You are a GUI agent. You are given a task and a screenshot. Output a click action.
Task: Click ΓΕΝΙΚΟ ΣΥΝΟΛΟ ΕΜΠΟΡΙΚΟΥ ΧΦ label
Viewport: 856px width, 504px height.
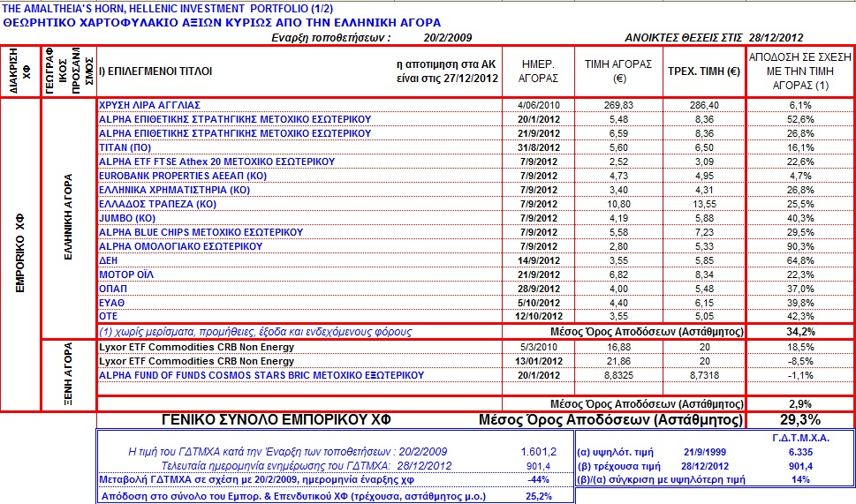pos(276,419)
